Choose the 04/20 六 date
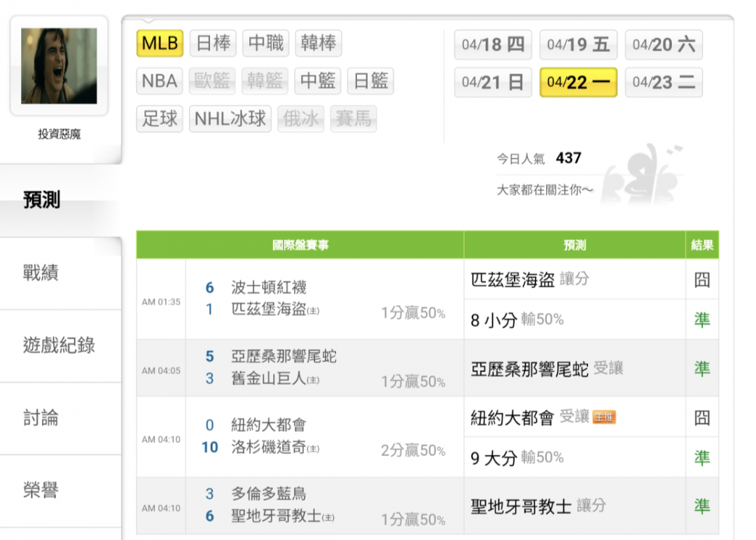 click(664, 45)
